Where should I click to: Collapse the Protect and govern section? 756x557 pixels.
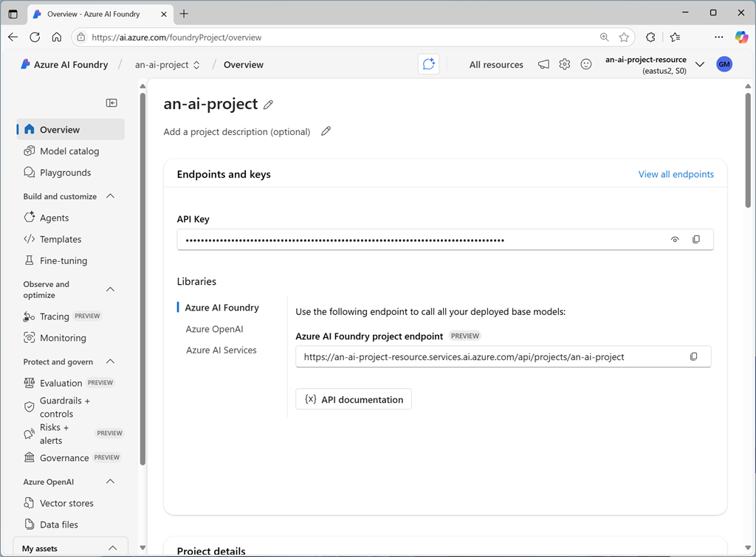111,361
